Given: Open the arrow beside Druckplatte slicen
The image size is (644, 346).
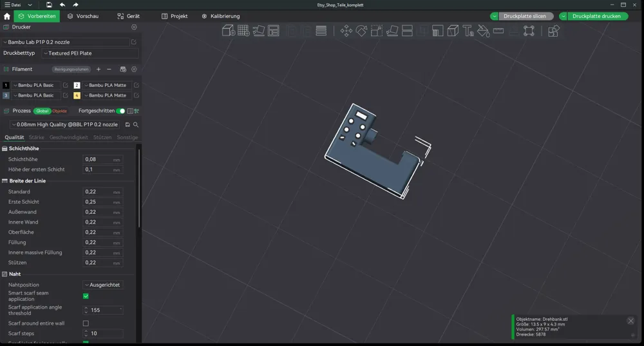Looking at the screenshot, I should click(495, 17).
